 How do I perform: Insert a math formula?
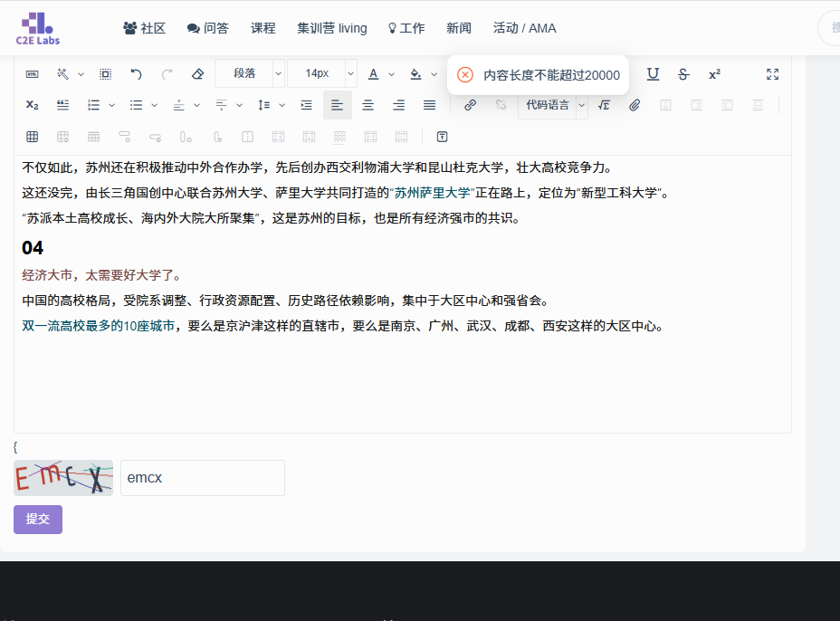(604, 105)
